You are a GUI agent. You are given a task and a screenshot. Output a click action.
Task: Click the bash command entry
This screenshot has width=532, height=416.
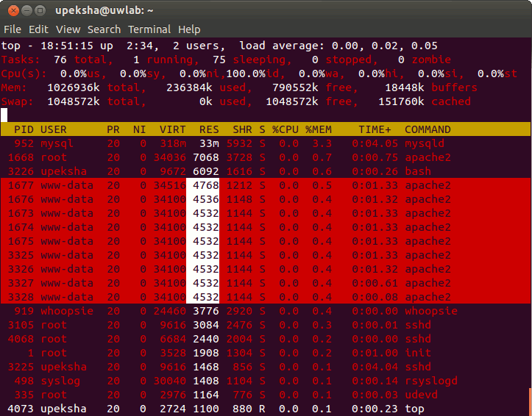[x=418, y=171]
